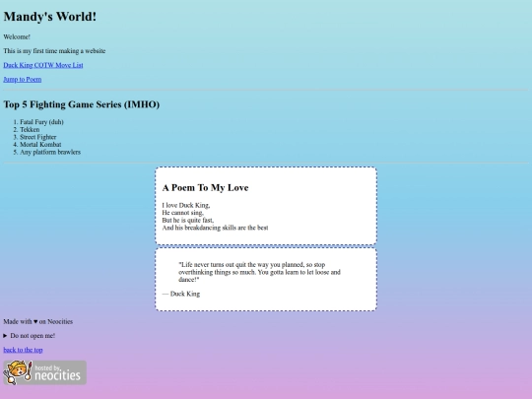Click the poem line 'He cannot sing,'
The width and height of the screenshot is (532, 399).
pyautogui.click(x=183, y=213)
